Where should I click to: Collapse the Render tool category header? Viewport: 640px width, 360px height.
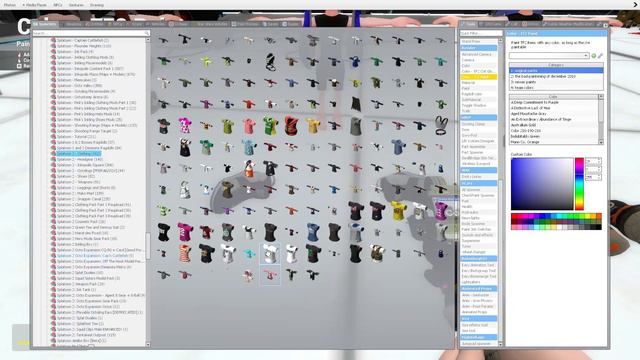tap(478, 48)
